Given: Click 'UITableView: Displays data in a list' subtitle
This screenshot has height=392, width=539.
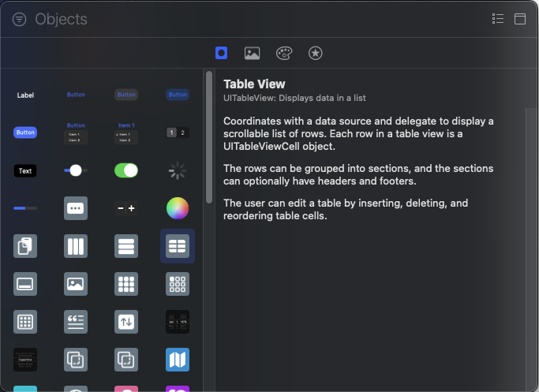Looking at the screenshot, I should tap(294, 98).
